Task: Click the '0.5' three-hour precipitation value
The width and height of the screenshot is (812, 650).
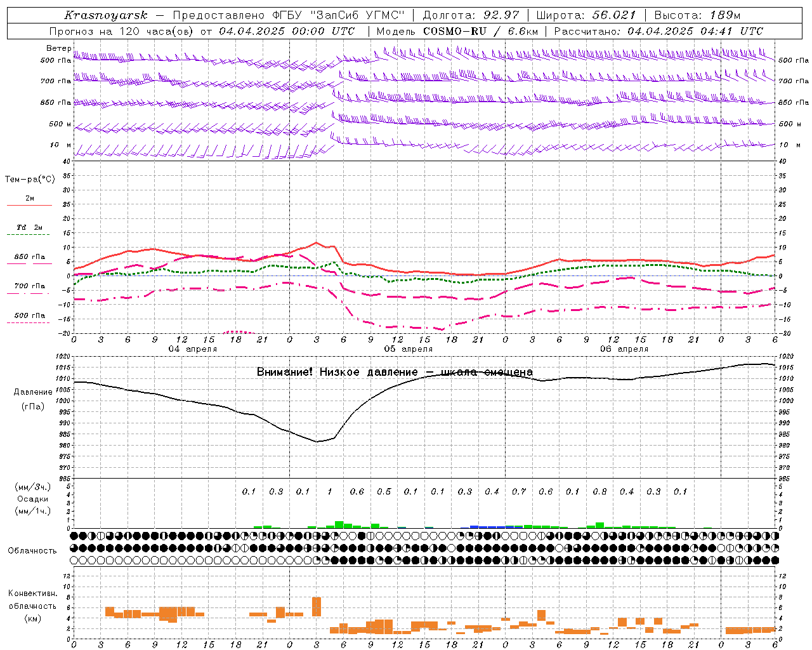Action: click(x=384, y=491)
